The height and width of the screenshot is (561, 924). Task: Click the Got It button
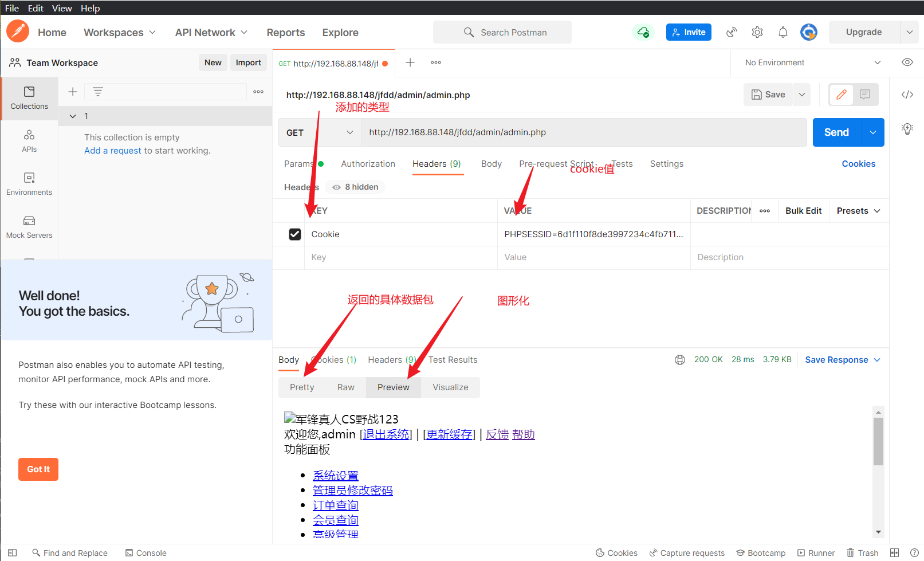tap(38, 469)
